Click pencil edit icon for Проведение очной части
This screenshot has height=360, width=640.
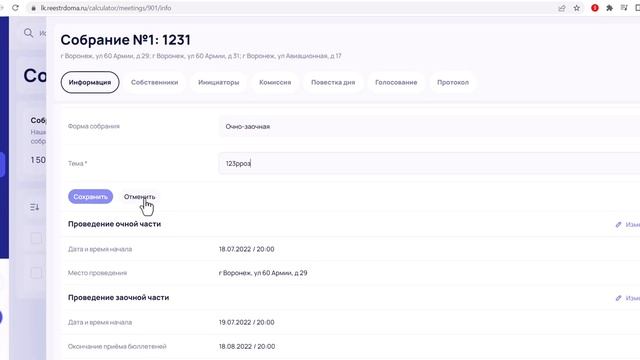pyautogui.click(x=618, y=224)
